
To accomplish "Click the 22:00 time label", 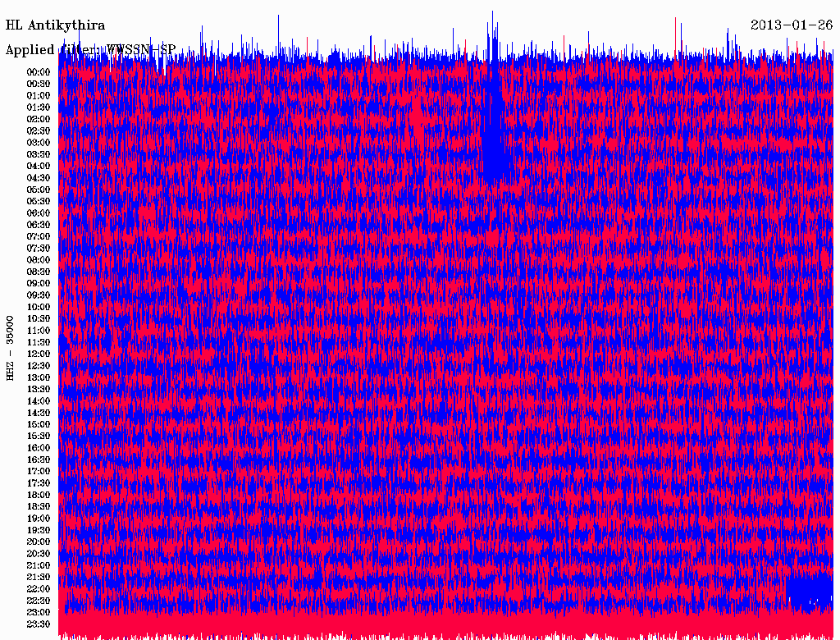I will 39,589.
